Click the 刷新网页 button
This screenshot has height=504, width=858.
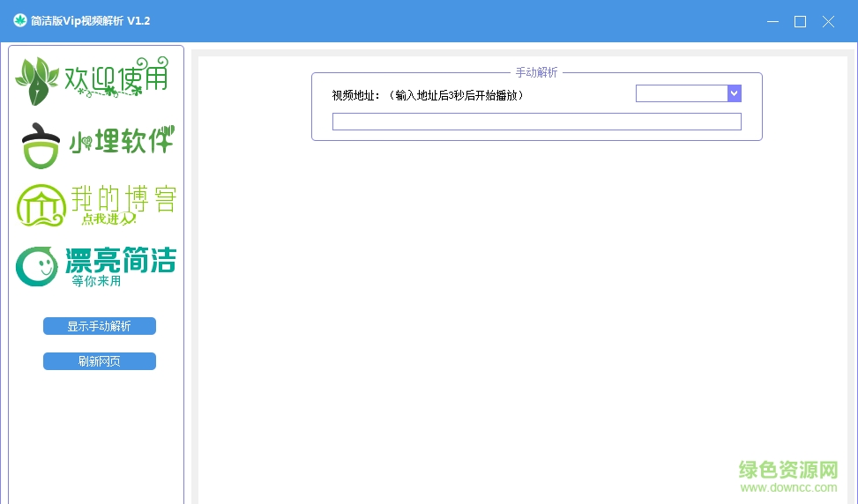coord(100,361)
